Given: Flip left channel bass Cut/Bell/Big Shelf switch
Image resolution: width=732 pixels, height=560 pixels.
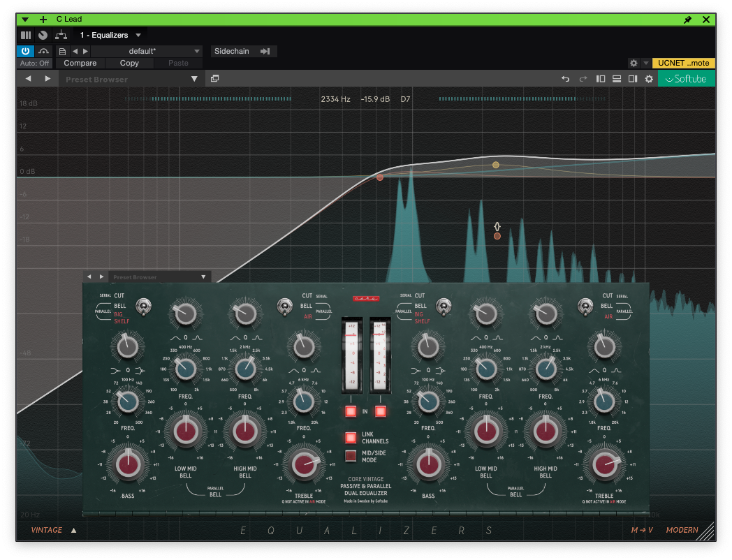Looking at the screenshot, I should click(143, 307).
